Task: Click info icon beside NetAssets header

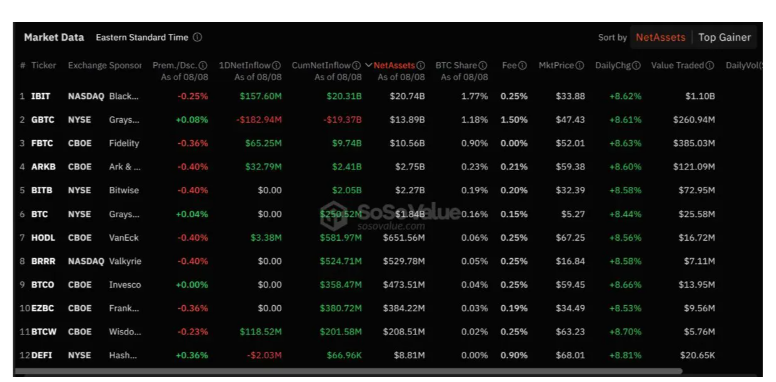Action: (x=421, y=65)
